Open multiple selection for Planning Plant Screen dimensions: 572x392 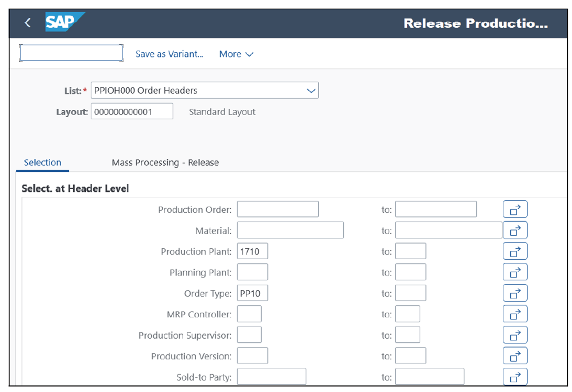(x=515, y=272)
